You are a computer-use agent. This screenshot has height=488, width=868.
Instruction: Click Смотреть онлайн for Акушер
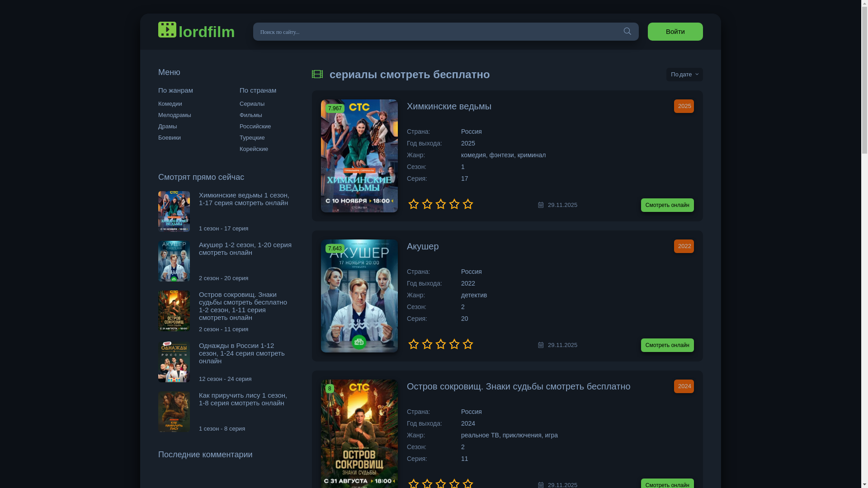[667, 345]
